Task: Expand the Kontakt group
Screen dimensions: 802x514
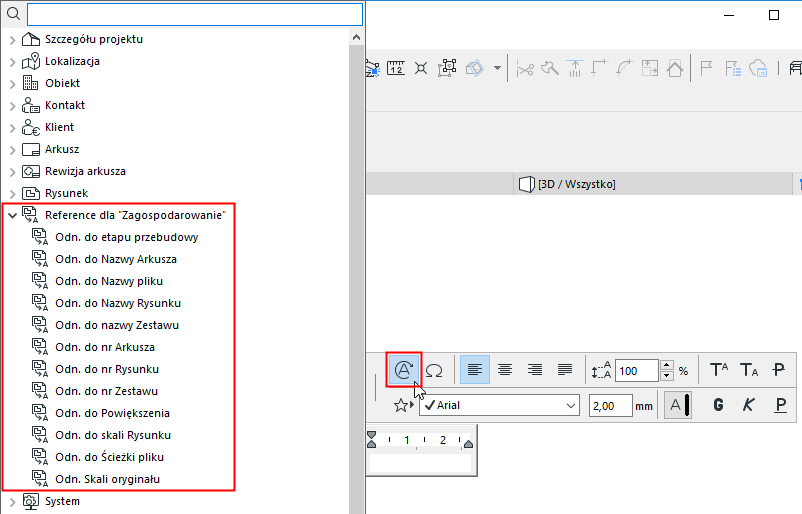Action: pyautogui.click(x=13, y=106)
